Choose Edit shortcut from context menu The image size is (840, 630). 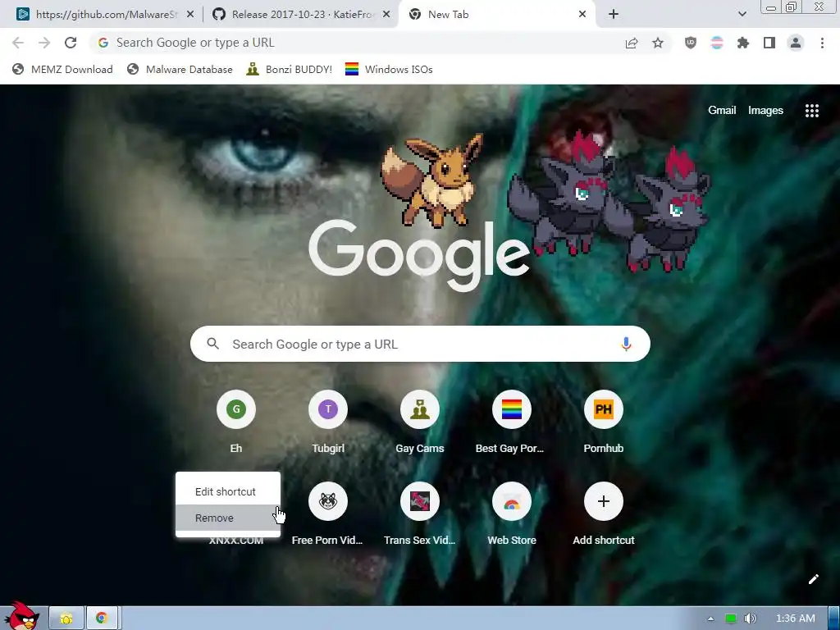point(228,492)
